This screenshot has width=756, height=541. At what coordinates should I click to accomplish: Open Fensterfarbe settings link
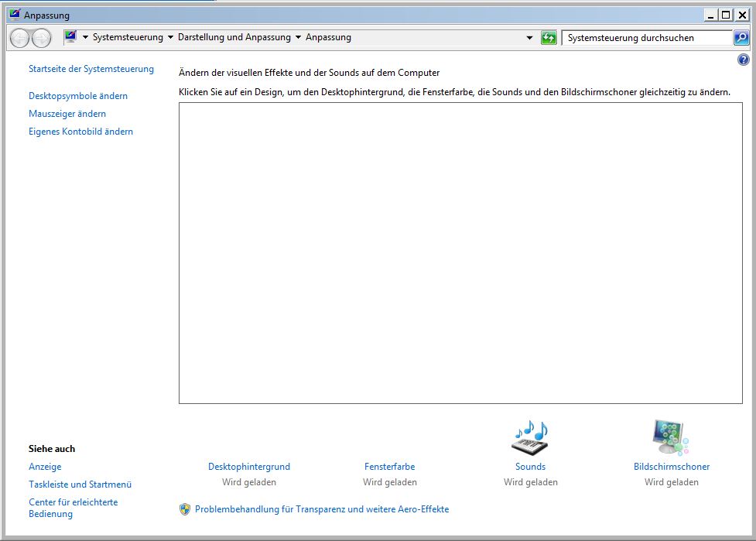coord(389,467)
